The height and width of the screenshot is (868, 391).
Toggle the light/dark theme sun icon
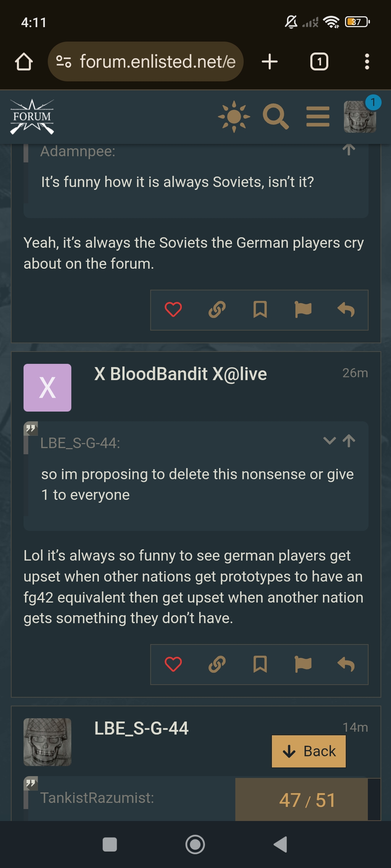[234, 116]
